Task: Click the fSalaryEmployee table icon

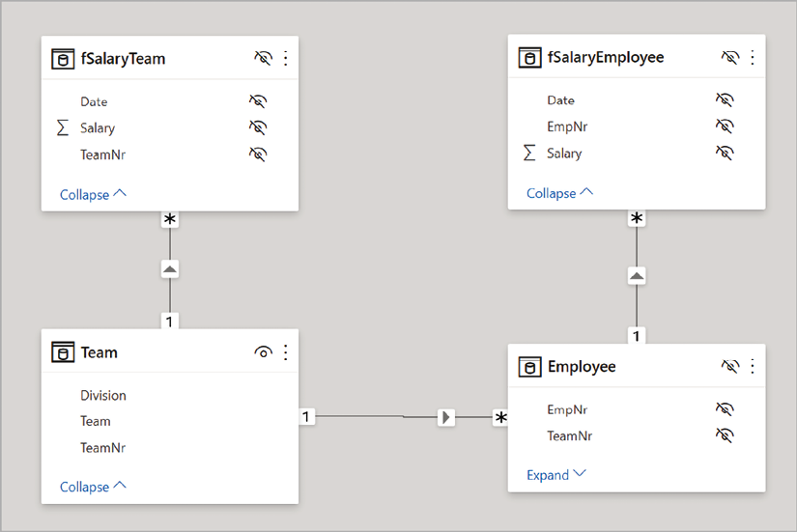Action: [x=529, y=57]
